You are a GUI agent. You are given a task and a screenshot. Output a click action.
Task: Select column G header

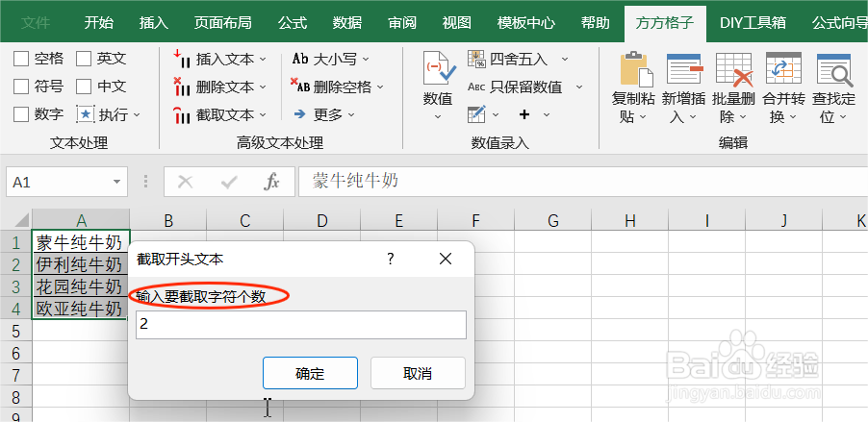tap(552, 221)
